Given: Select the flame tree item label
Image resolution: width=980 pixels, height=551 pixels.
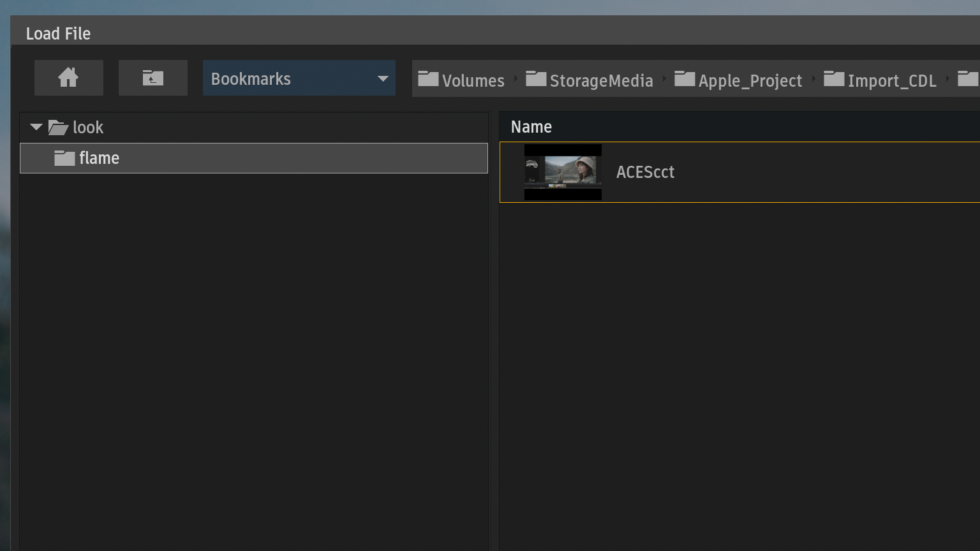Looking at the screenshot, I should point(99,158).
